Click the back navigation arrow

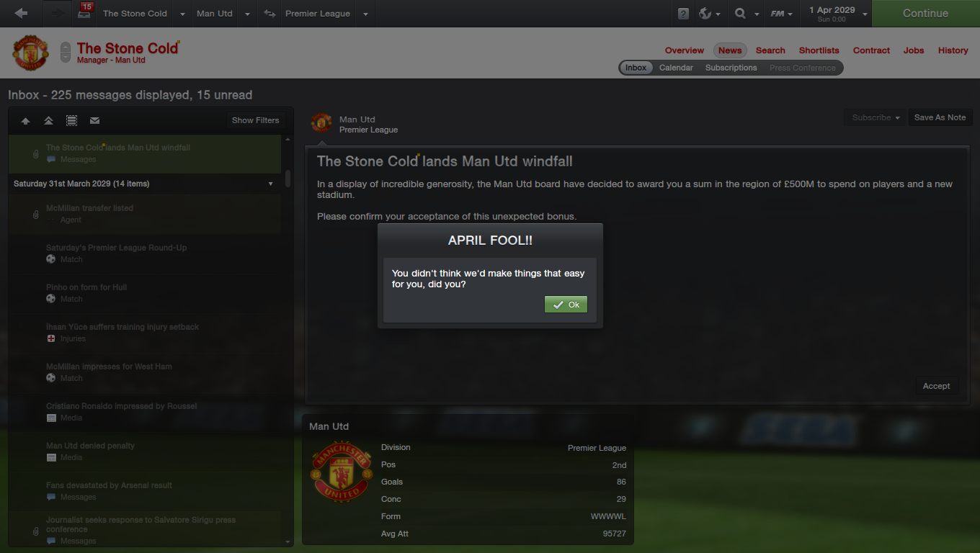pyautogui.click(x=21, y=13)
